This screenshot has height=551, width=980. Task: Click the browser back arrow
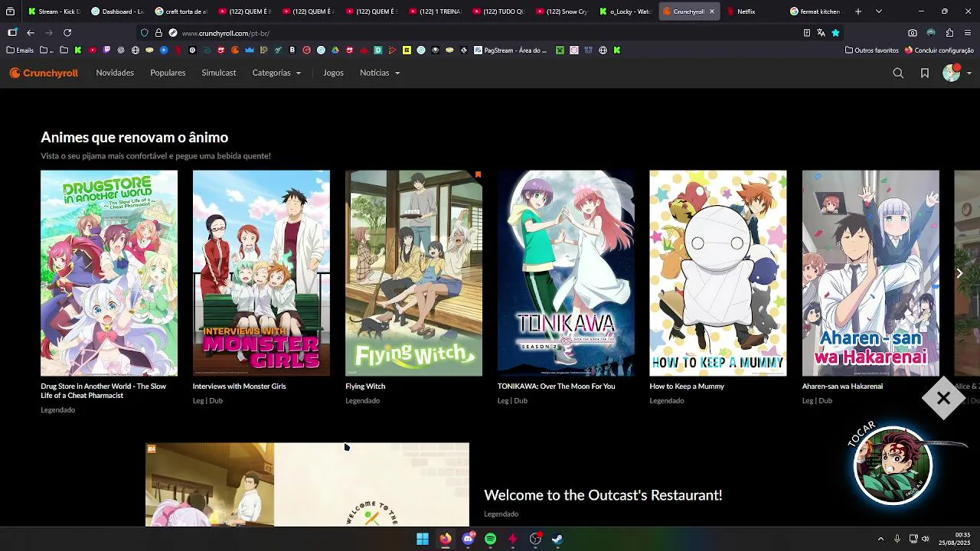tap(30, 33)
